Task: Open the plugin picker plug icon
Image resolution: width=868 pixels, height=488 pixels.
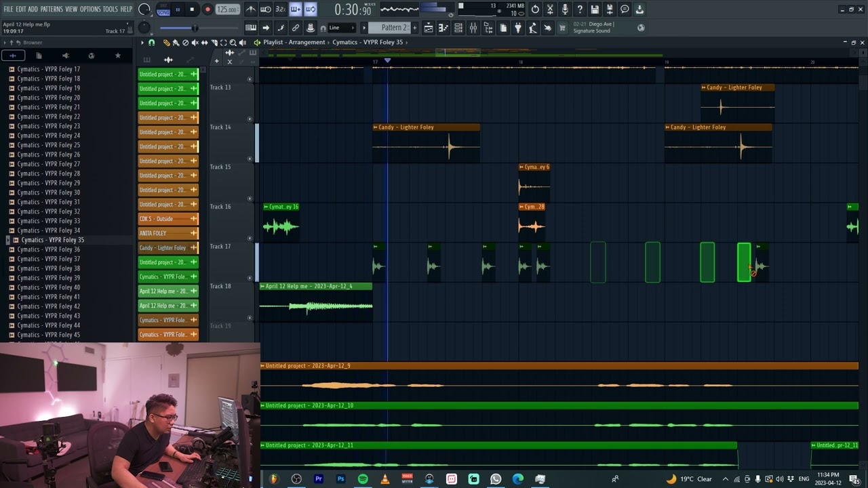Action: point(518,28)
